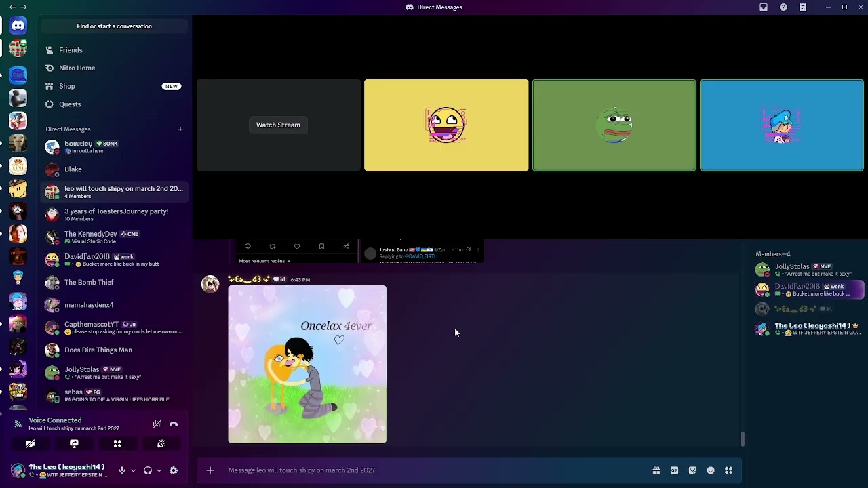
Task: Toggle noise suppression in voice panel
Action: (x=157, y=424)
